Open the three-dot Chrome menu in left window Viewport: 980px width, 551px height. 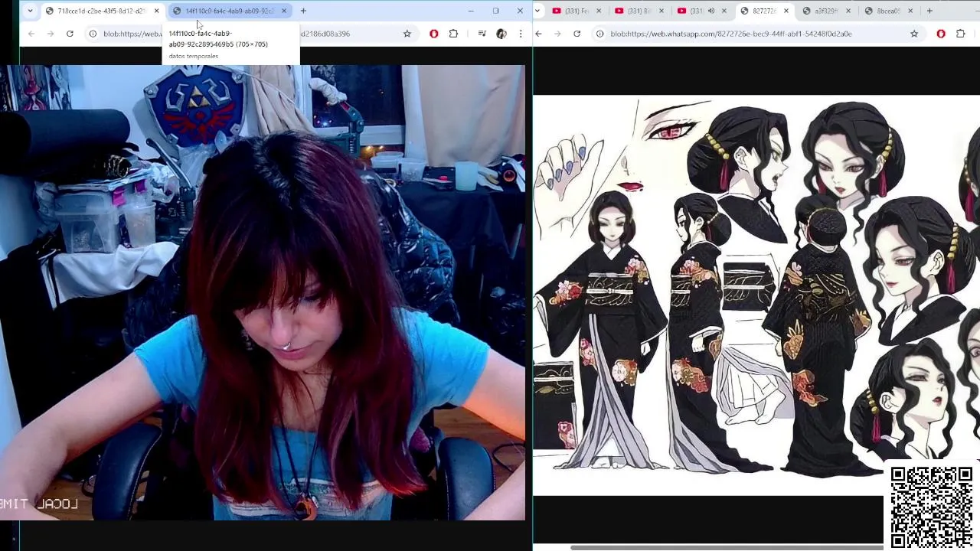pyautogui.click(x=521, y=34)
